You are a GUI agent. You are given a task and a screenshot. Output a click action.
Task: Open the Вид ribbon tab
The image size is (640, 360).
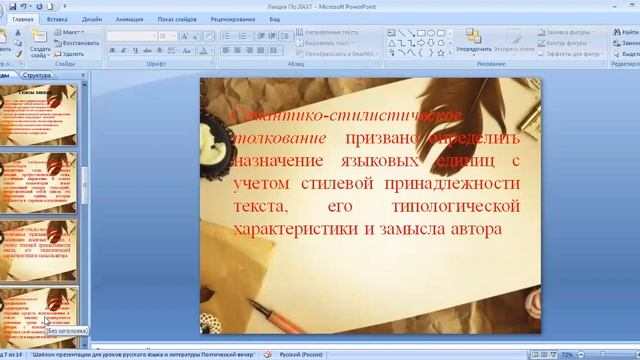tap(274, 19)
